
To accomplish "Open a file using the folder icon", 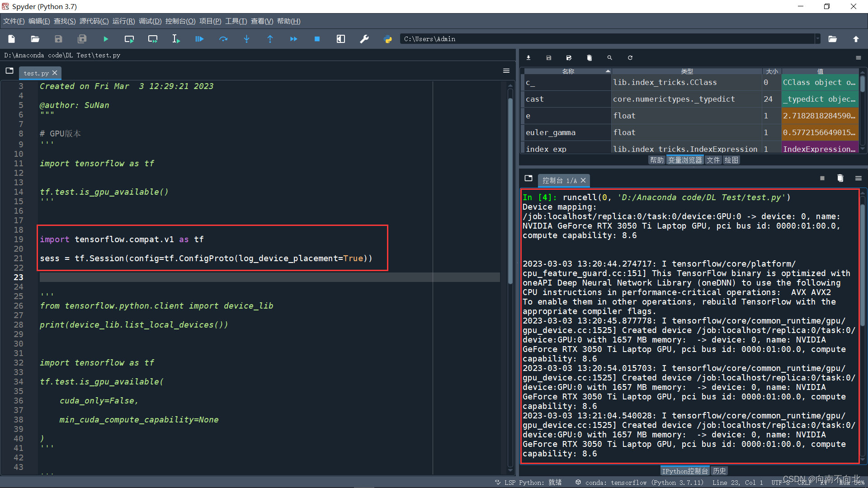I will pyautogui.click(x=35, y=39).
